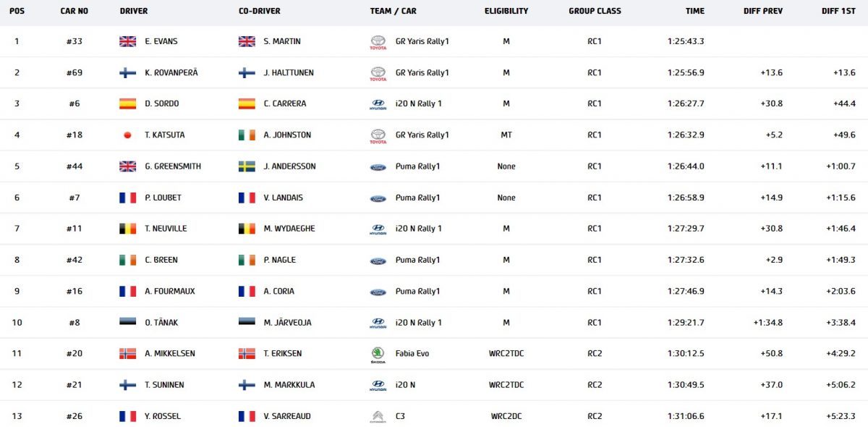Click the Ford logo in Greensmith's row

[x=378, y=167]
